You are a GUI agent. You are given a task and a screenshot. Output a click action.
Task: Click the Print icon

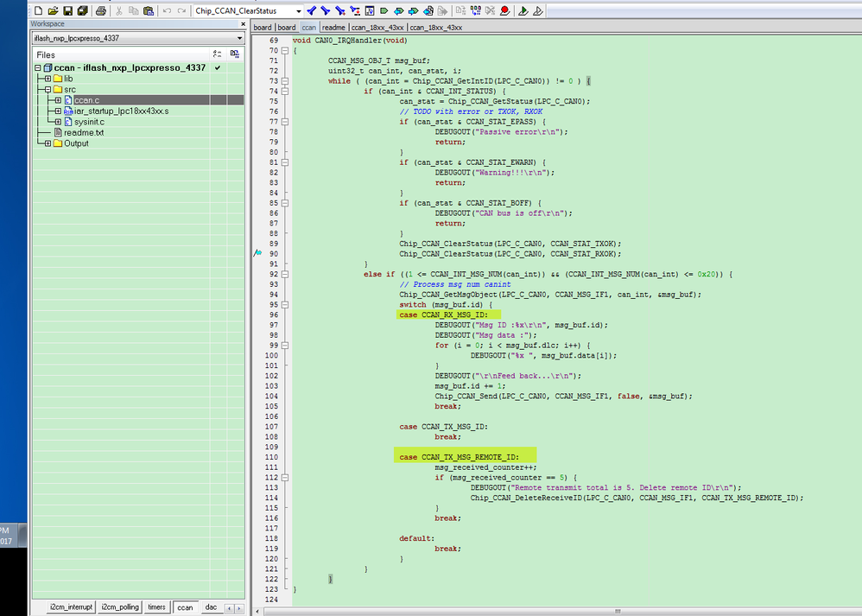pos(101,10)
